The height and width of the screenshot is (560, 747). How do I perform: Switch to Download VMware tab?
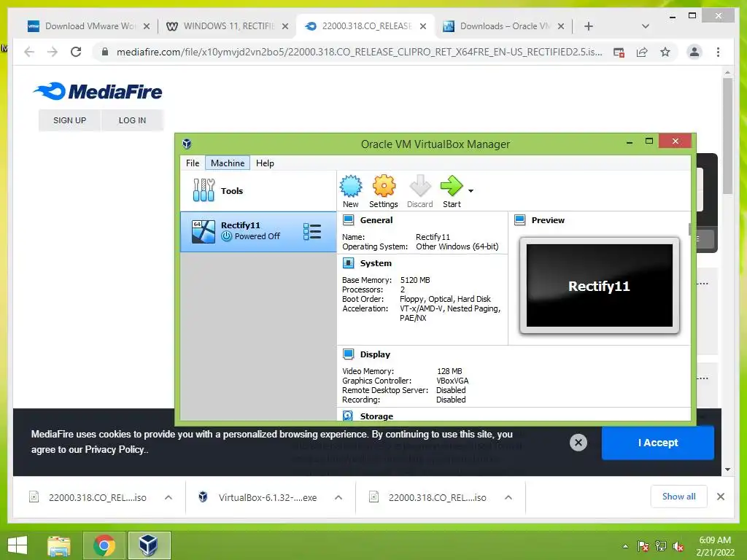88,26
